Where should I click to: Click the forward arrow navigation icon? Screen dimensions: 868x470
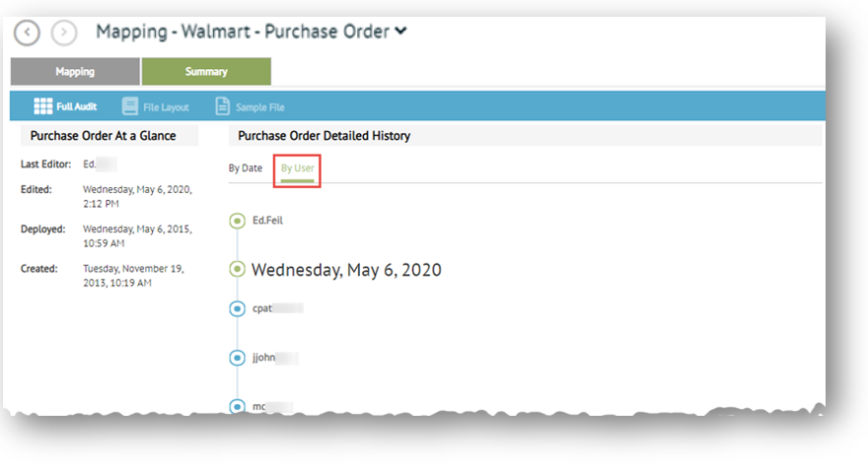tap(63, 33)
